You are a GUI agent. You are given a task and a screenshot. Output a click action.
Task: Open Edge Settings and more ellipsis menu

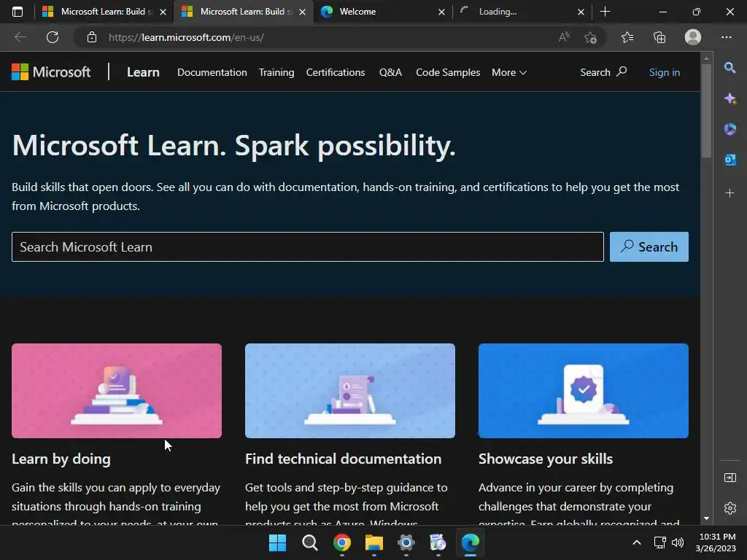(x=726, y=37)
